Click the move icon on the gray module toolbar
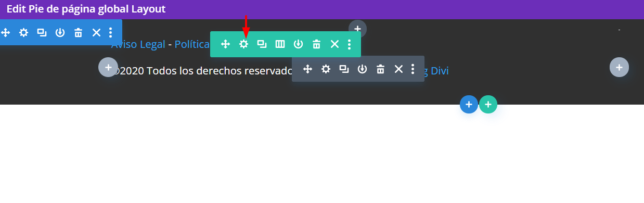The height and width of the screenshot is (203, 644). point(307,69)
